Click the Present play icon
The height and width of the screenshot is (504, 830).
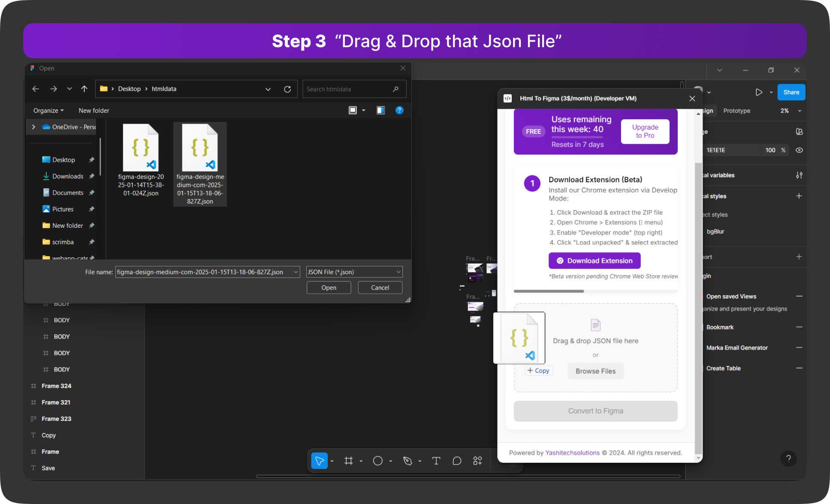[x=759, y=92]
